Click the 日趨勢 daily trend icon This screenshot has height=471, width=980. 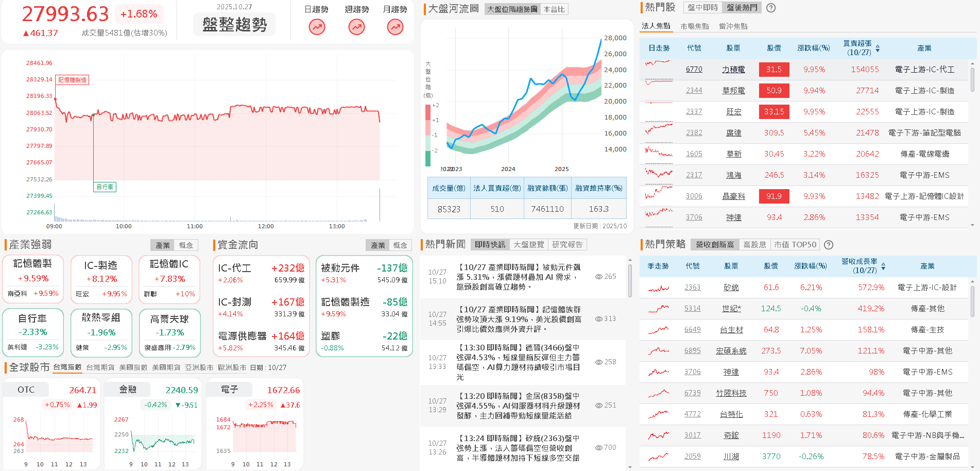[x=316, y=27]
